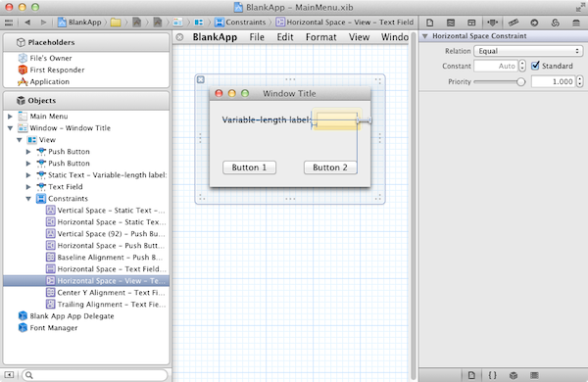Screen dimensions: 588x382
Task: Adjust the Priority slider knob
Action: coord(520,81)
